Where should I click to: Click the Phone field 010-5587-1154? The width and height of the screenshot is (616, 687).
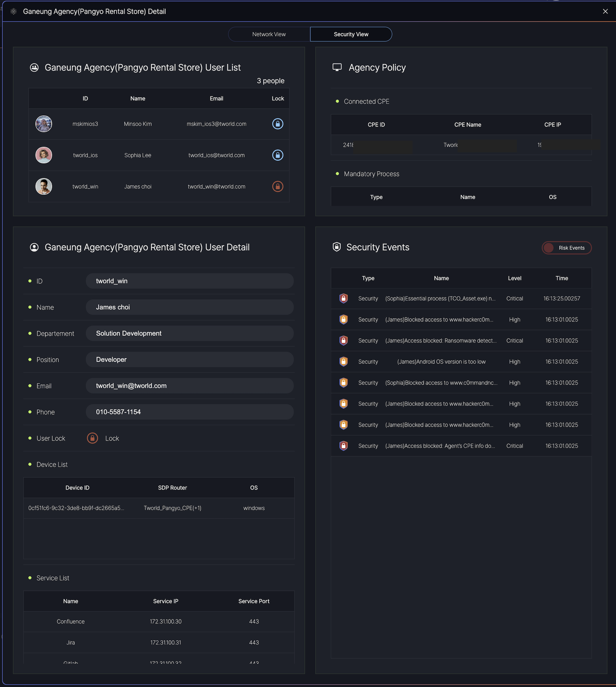tap(190, 412)
